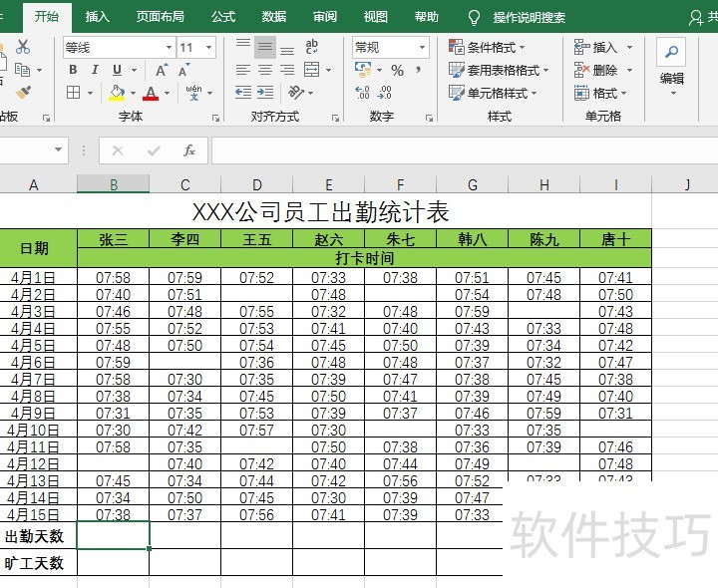Image resolution: width=718 pixels, height=588 pixels.
Task: Click the Copy icon
Action: 22,70
